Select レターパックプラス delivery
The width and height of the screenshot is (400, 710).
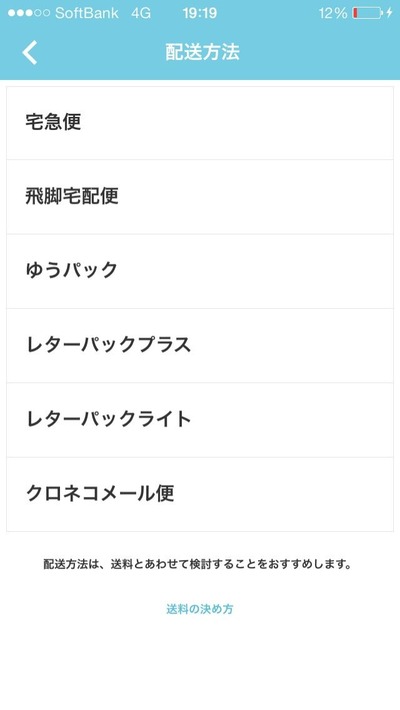200,345
